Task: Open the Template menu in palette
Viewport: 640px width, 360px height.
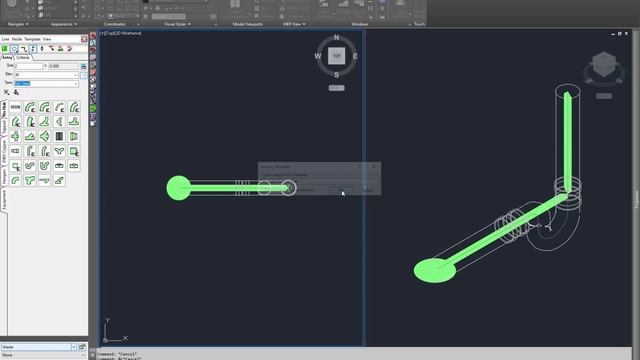Action: (32, 39)
